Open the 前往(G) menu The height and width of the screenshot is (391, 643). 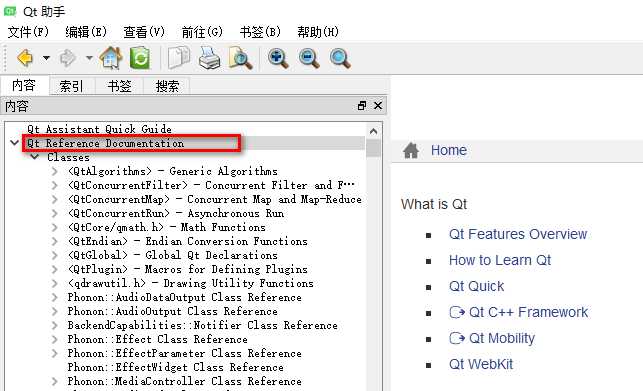point(202,32)
